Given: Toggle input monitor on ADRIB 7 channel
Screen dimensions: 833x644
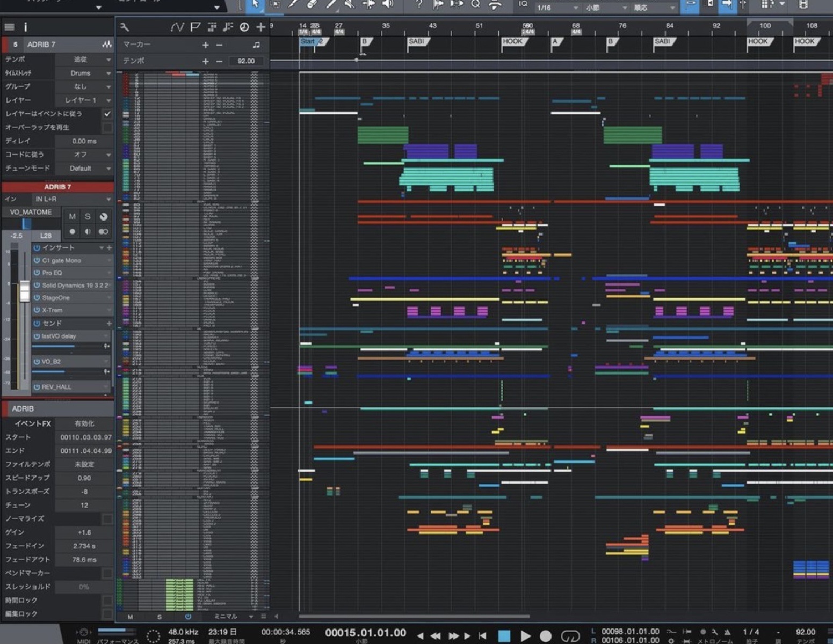Looking at the screenshot, I should click(88, 232).
